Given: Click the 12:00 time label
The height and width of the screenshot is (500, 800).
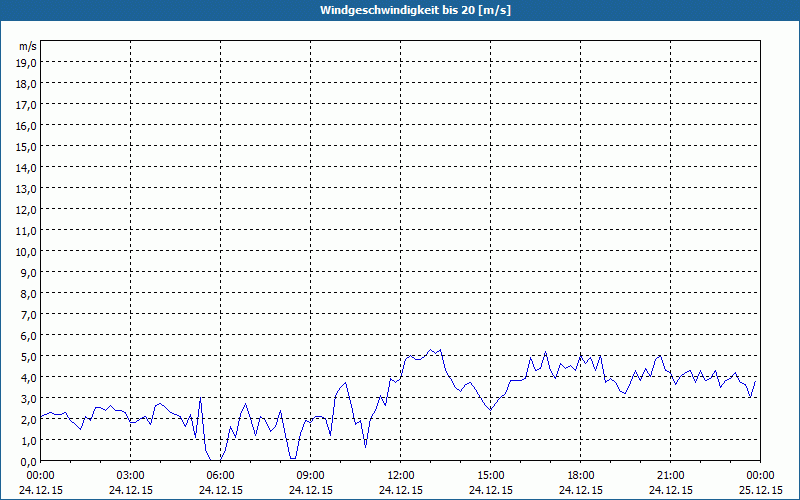Looking at the screenshot, I should tap(401, 476).
